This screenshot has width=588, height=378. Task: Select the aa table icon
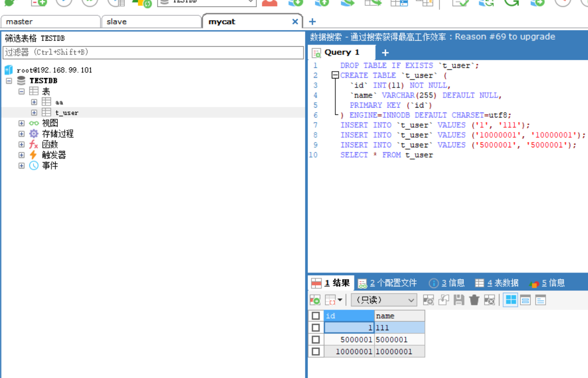click(x=47, y=102)
